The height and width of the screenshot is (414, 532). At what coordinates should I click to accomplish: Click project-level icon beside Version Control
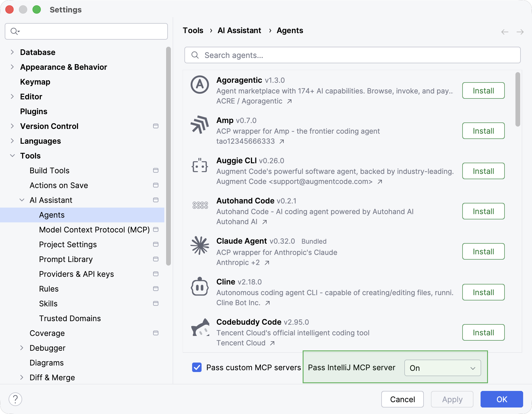156,126
